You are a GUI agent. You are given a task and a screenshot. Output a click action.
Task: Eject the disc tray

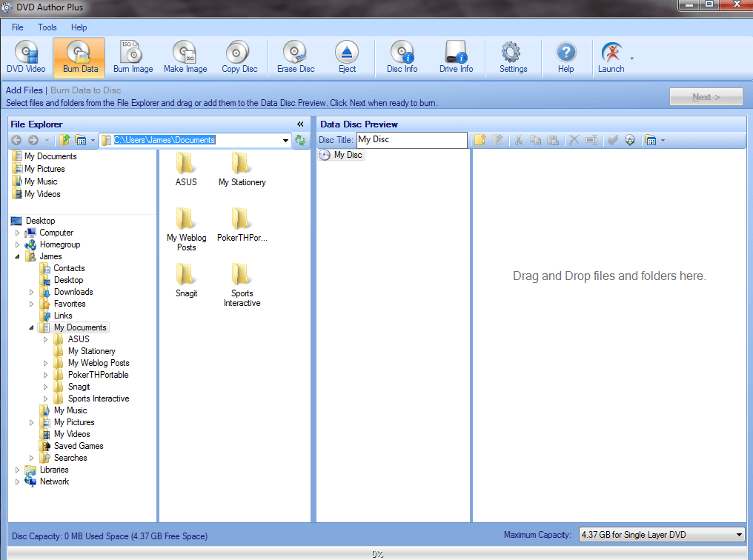coord(347,57)
